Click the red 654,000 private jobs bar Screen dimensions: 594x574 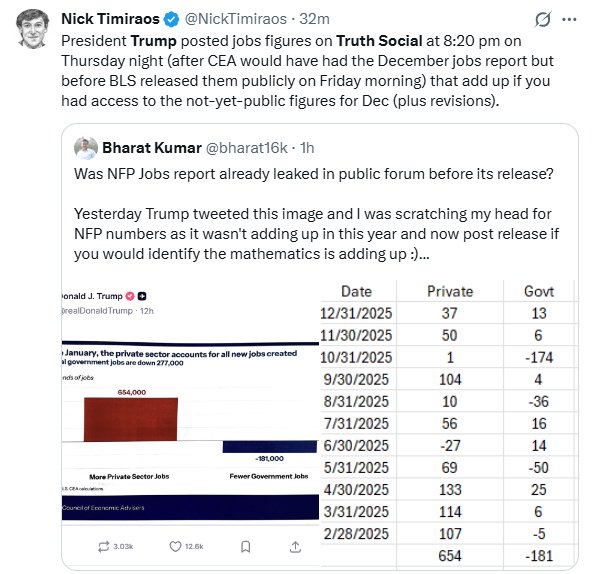coord(131,419)
